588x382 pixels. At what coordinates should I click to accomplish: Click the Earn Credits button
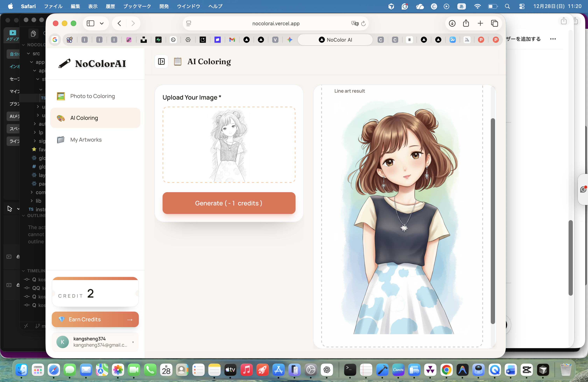95,319
